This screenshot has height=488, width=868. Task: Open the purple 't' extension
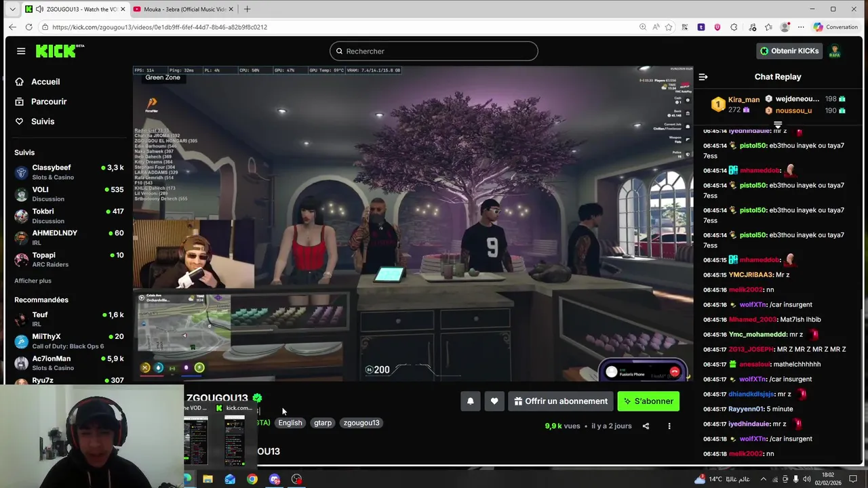[701, 27]
